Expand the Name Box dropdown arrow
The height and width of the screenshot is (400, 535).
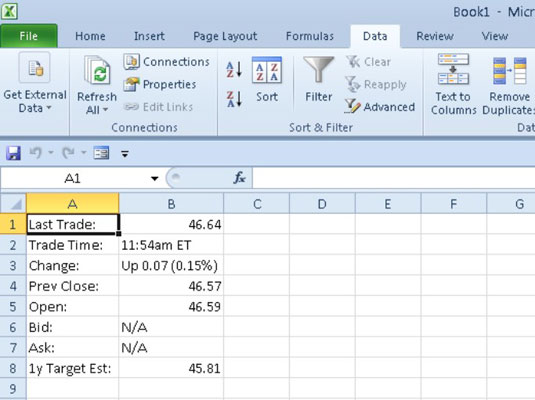pyautogui.click(x=155, y=178)
